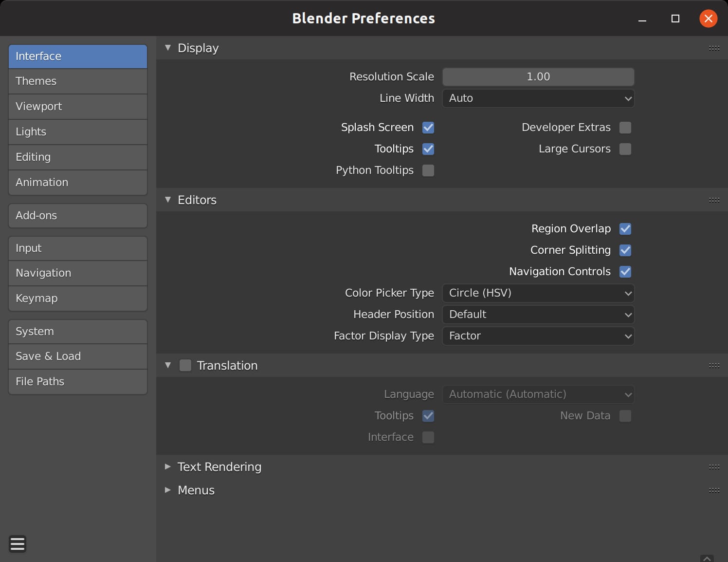This screenshot has width=728, height=562.
Task: Check the Translation Interface checkbox
Action: point(428,437)
